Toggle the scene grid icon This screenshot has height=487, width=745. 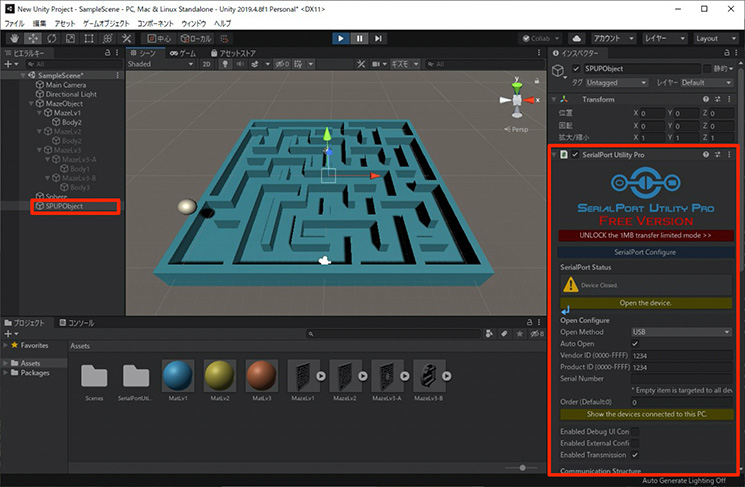click(x=298, y=64)
